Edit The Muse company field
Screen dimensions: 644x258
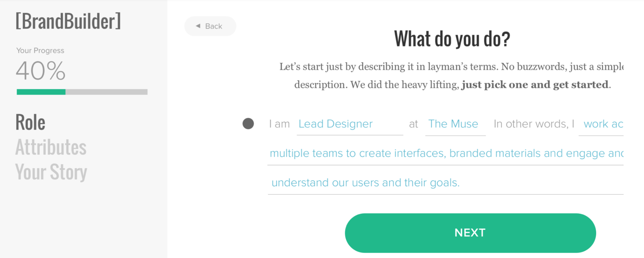[455, 124]
